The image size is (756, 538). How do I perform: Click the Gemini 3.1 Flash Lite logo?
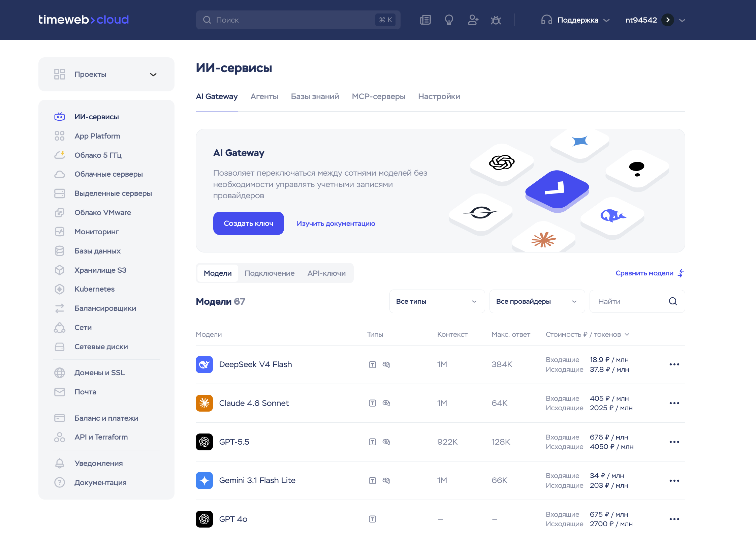204,480
